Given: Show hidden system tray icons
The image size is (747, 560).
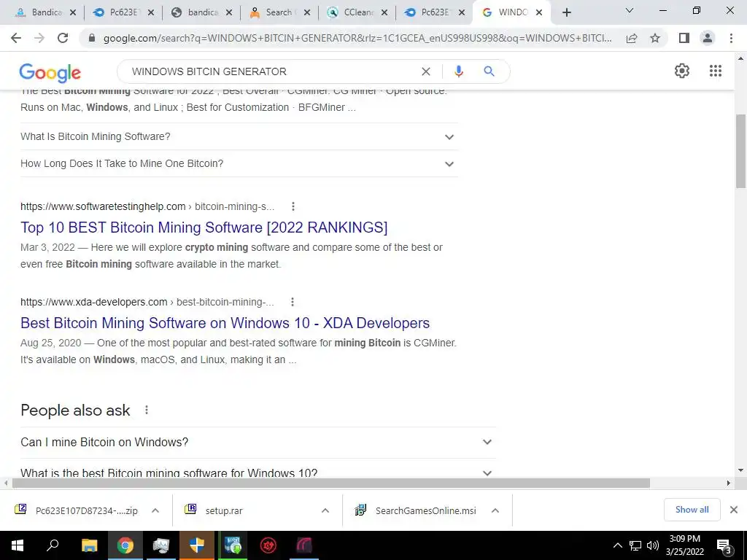Looking at the screenshot, I should (617, 545).
